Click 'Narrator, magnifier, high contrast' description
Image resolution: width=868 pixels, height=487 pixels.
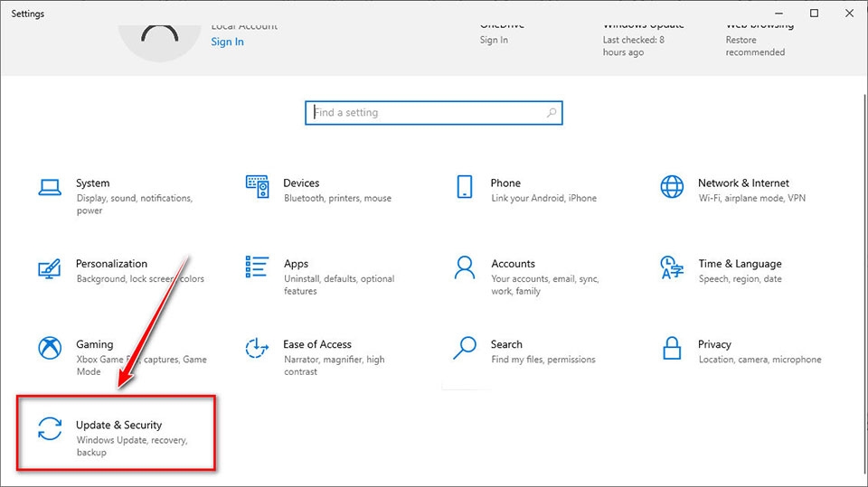pos(335,365)
